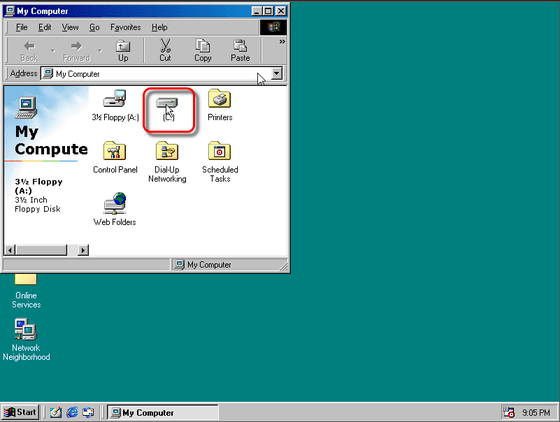Open the Help menu

pyautogui.click(x=159, y=27)
